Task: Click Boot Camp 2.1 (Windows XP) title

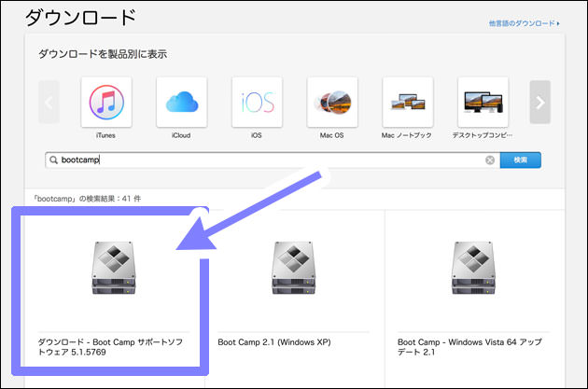Action: point(274,342)
